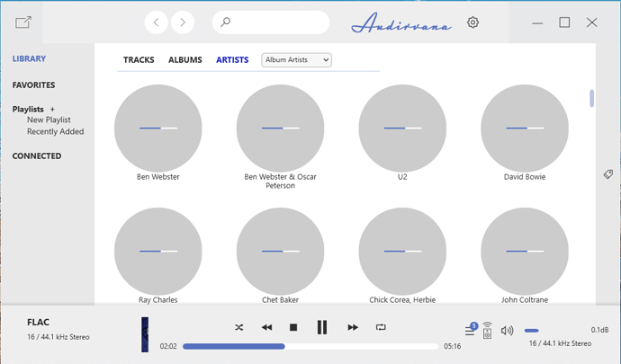Open the John Coltrane artist thumbnail
Image resolution: width=621 pixels, height=364 pixels.
click(x=525, y=252)
